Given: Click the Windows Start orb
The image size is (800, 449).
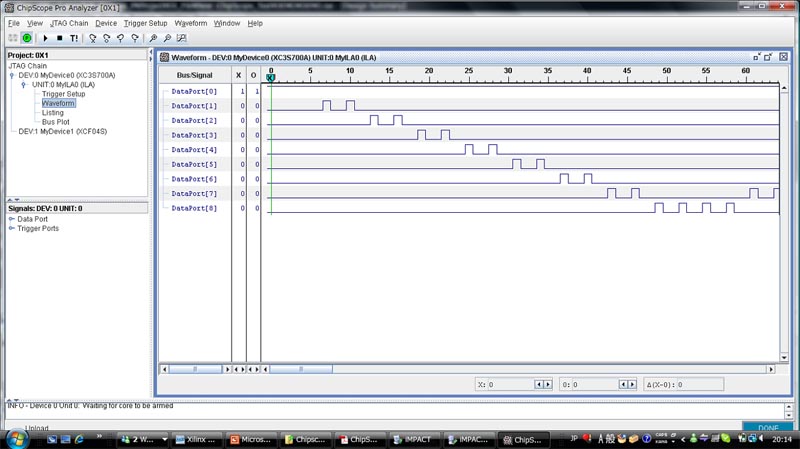Looking at the screenshot, I should 16,439.
